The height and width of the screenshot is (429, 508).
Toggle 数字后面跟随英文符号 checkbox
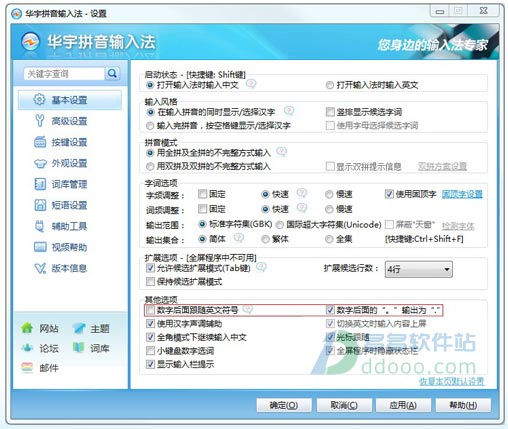pos(150,310)
